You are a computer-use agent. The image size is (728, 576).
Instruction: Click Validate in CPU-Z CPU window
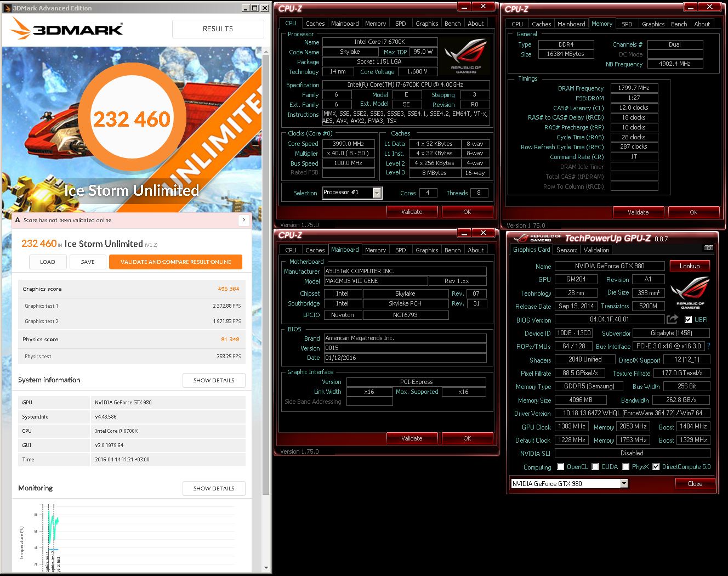point(412,212)
